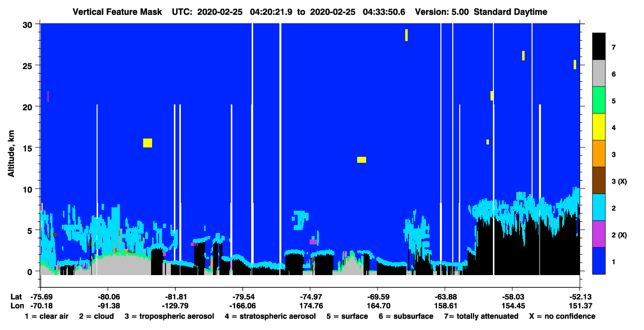
Task: Click the 'Lon' row label
Action: pos(17,306)
